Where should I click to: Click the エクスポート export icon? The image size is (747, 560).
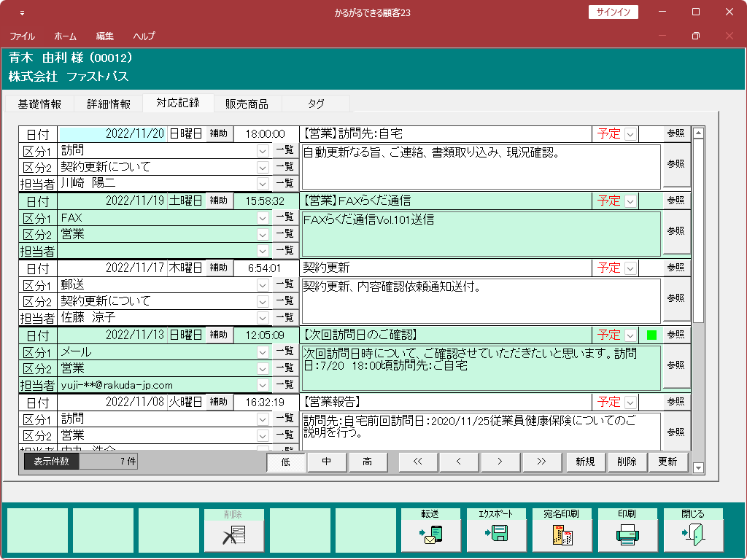(497, 535)
